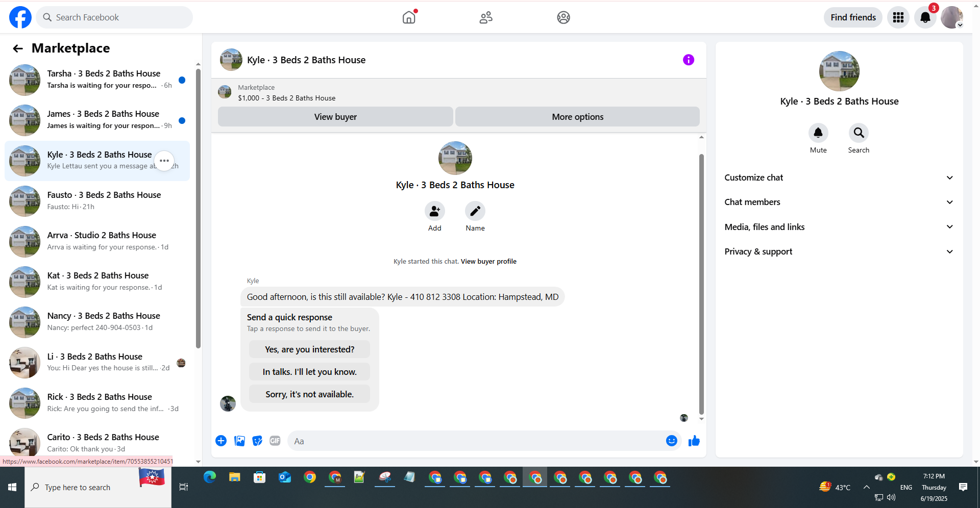980x508 pixels.
Task: Open the emoji picker
Action: (x=672, y=441)
